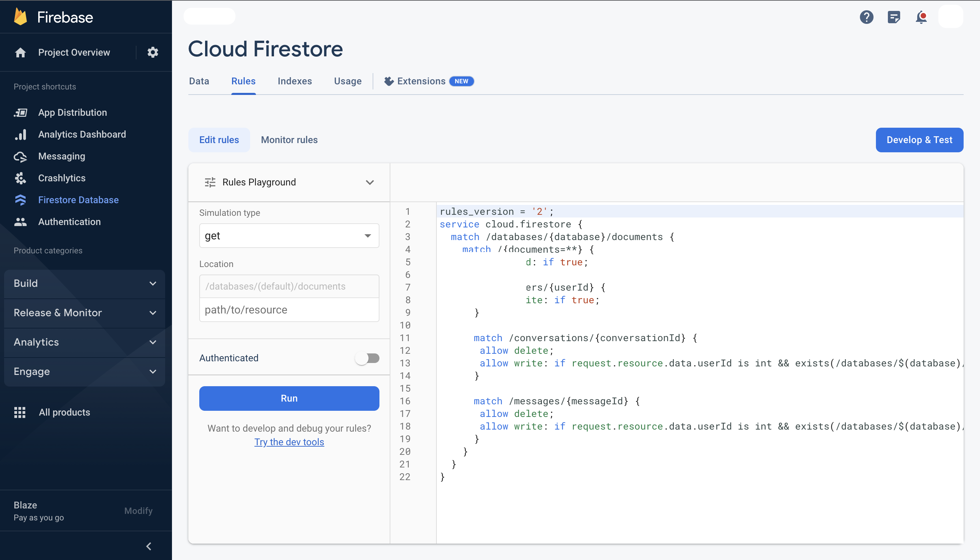
Task: Expand the Build category
Action: pyautogui.click(x=85, y=283)
